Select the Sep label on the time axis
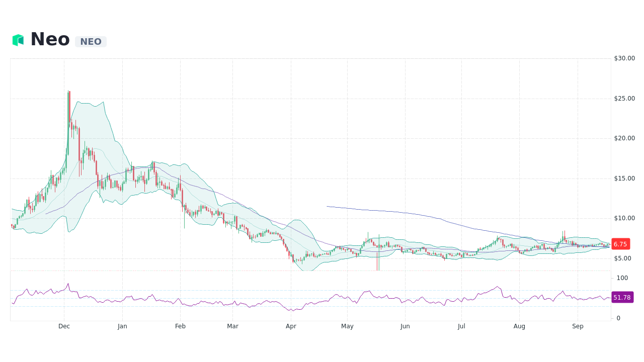This screenshot has height=362, width=644. (x=578, y=326)
